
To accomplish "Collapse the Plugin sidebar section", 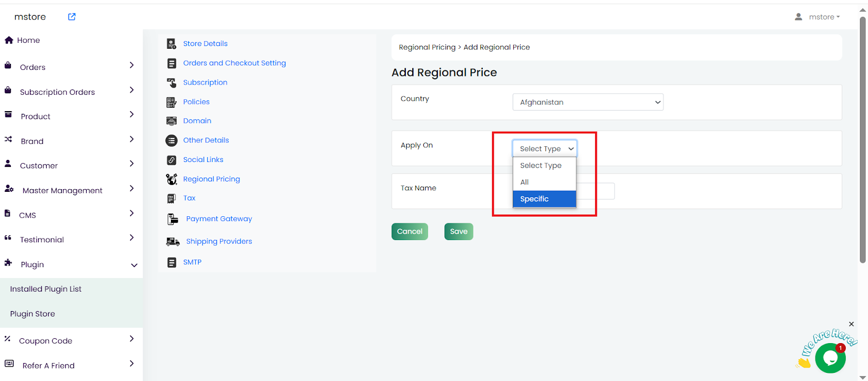I will [x=134, y=265].
